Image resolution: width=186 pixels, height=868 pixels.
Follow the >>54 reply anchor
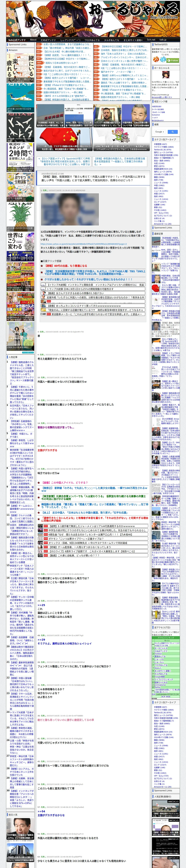point(41,811)
